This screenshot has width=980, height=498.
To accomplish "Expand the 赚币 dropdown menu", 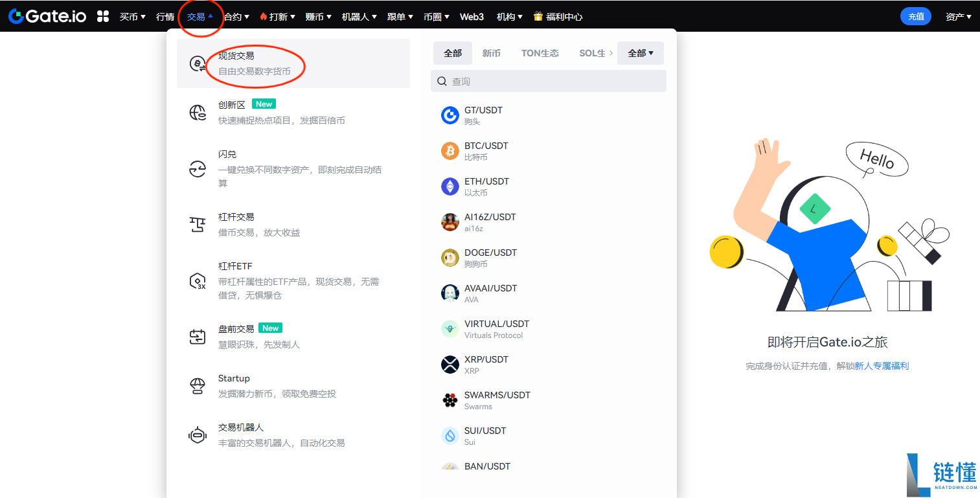I will coord(319,17).
